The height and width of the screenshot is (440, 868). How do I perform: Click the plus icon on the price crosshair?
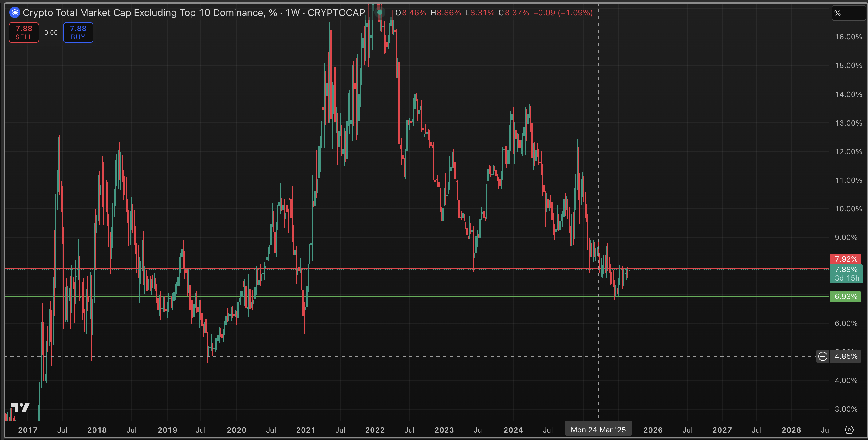click(x=823, y=356)
